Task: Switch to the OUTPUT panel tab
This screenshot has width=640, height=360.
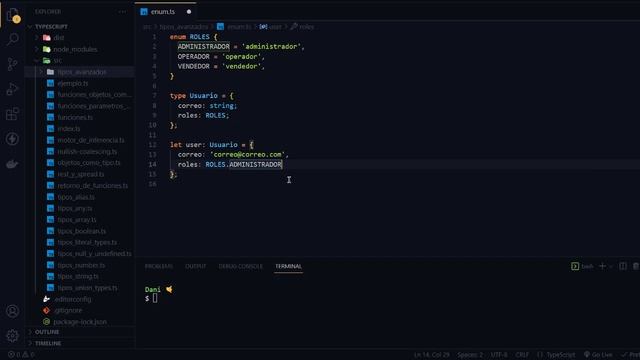Action: [196, 266]
